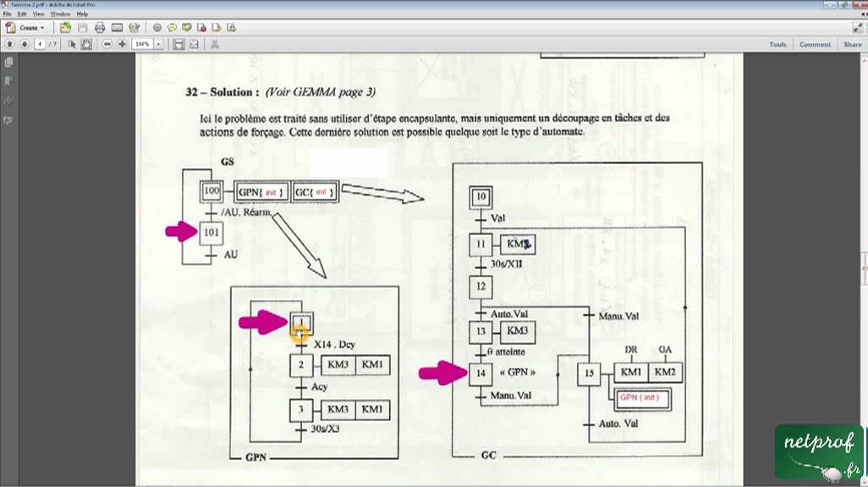This screenshot has height=487, width=868.
Task: Click the 'Auto.Val' label under step 12
Action: click(x=508, y=314)
